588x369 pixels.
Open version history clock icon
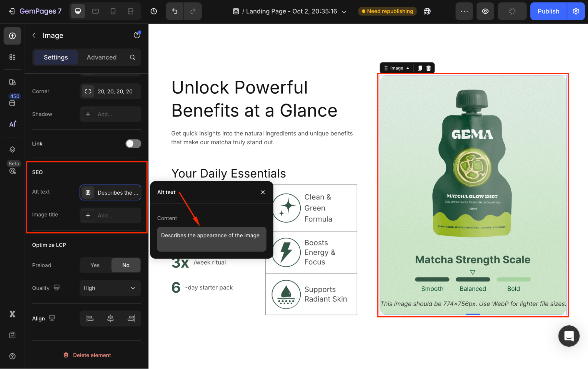click(x=154, y=11)
